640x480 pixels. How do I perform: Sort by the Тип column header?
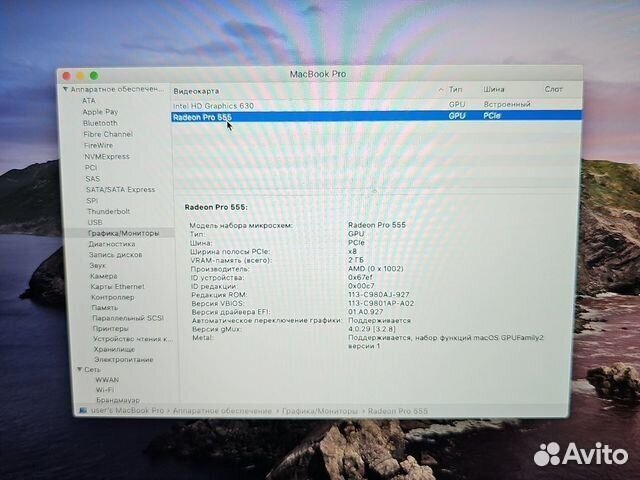456,89
